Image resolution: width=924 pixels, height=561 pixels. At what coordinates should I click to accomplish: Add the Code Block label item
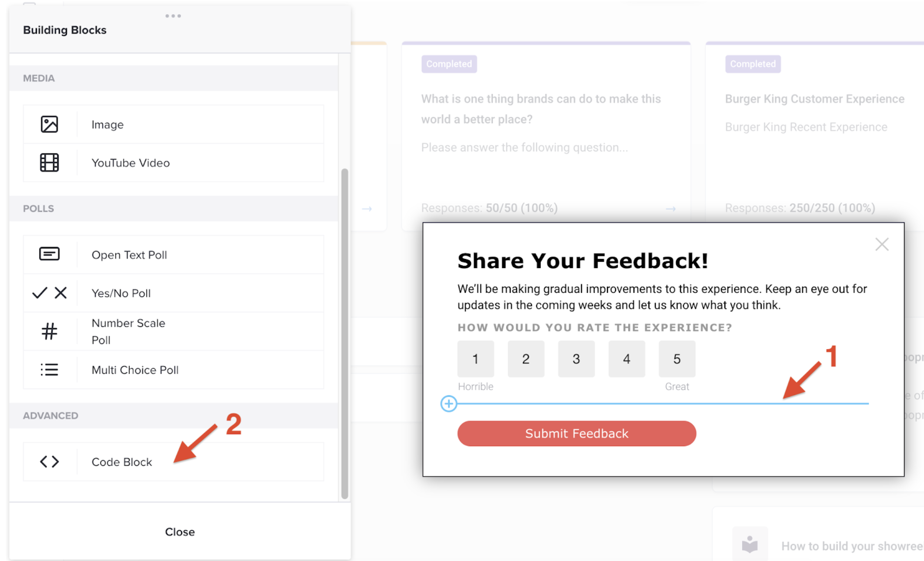121,462
